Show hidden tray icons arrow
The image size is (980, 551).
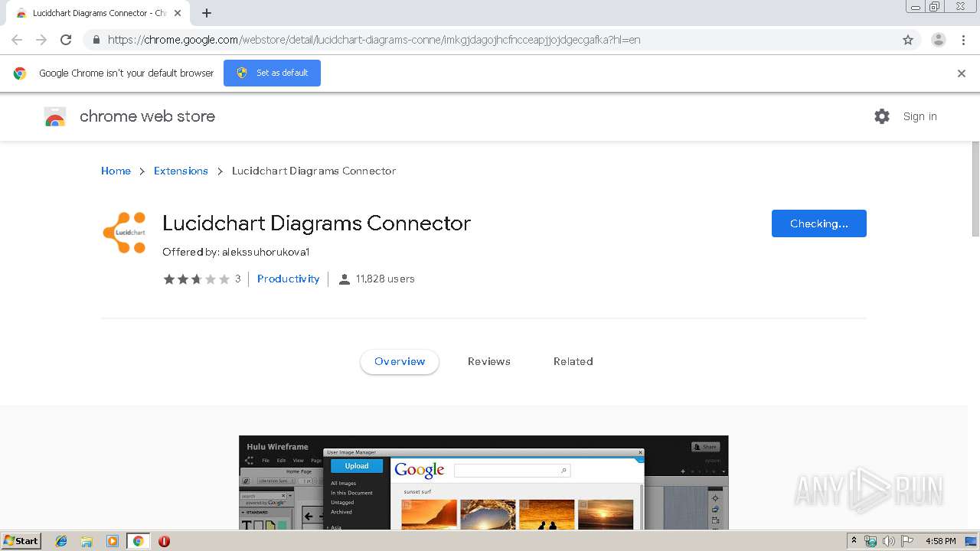854,541
